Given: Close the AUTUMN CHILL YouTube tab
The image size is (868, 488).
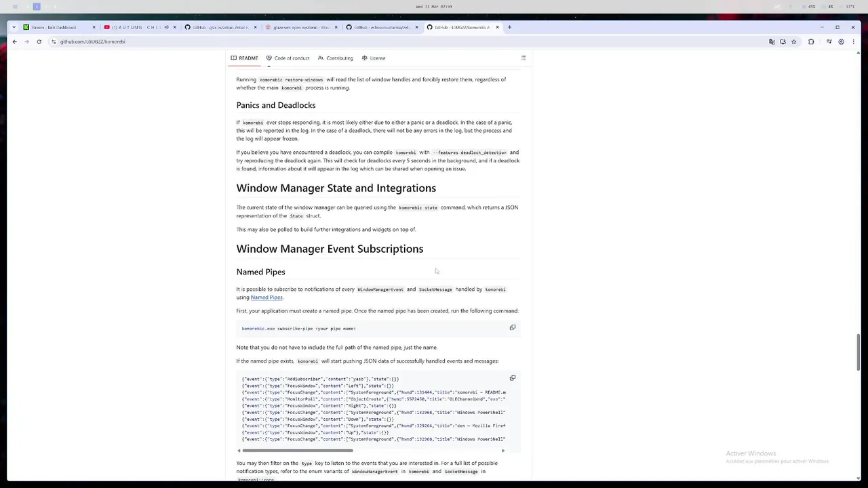Looking at the screenshot, I should (174, 27).
